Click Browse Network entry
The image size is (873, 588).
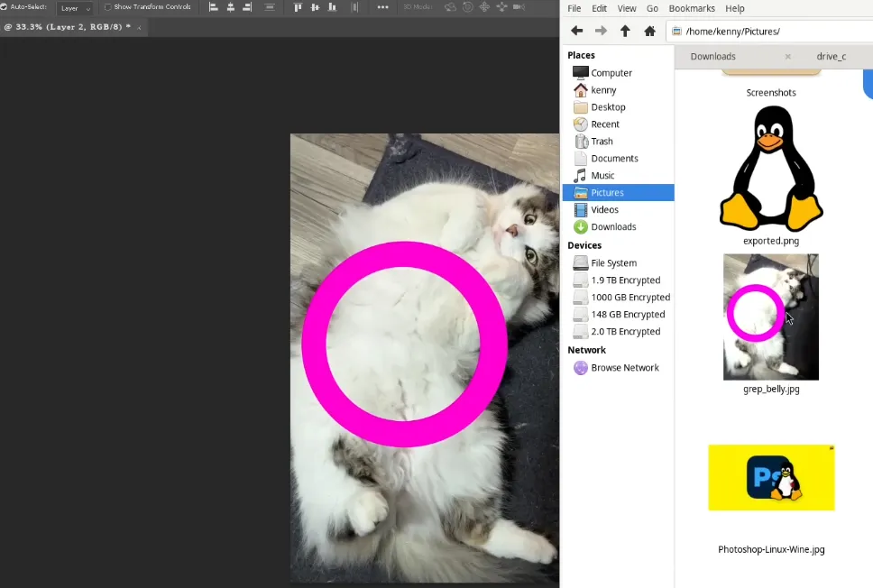[x=618, y=368]
